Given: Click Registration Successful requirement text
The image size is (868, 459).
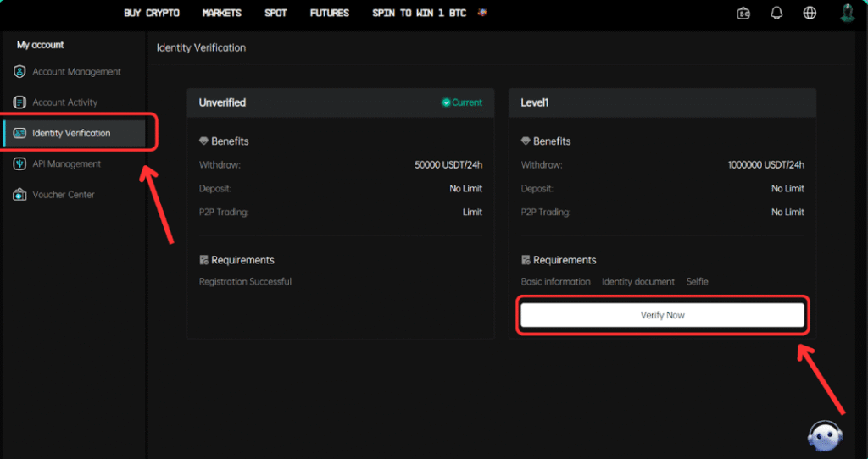Looking at the screenshot, I should 245,281.
